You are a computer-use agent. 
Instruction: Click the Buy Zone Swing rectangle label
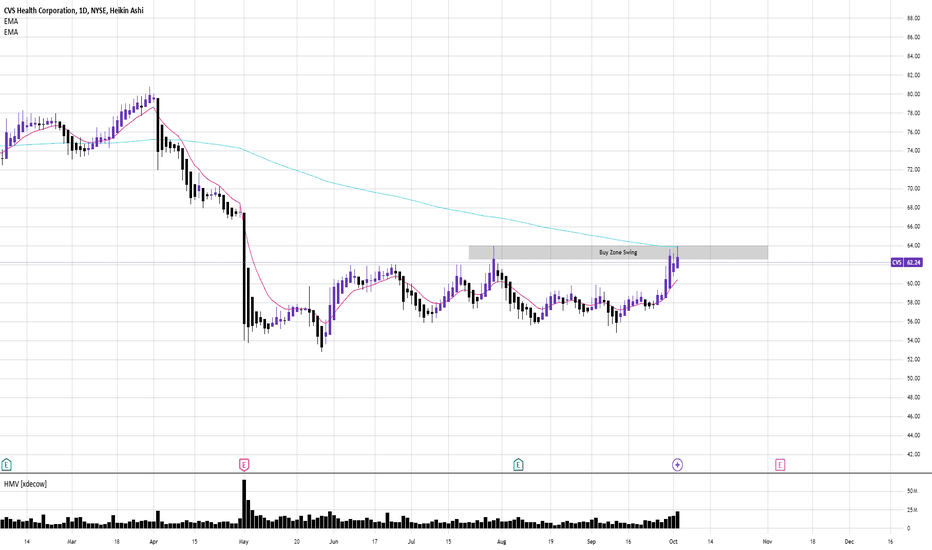[x=618, y=253]
